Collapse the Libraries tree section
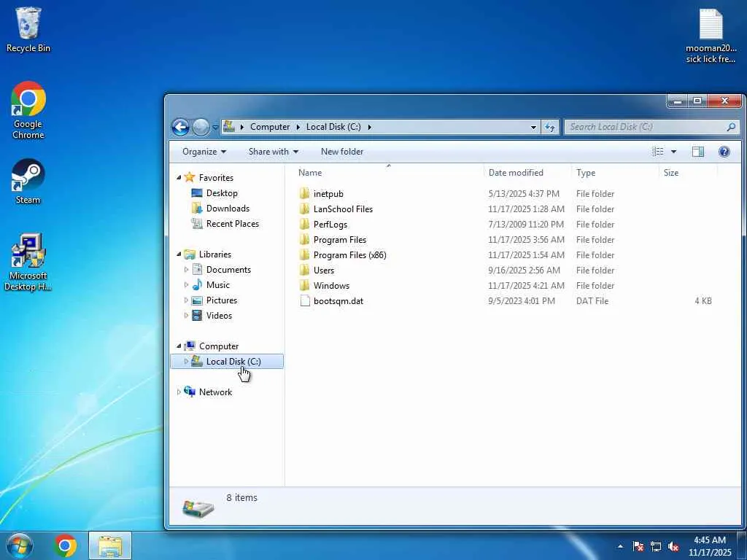The width and height of the screenshot is (747, 560). (x=179, y=254)
